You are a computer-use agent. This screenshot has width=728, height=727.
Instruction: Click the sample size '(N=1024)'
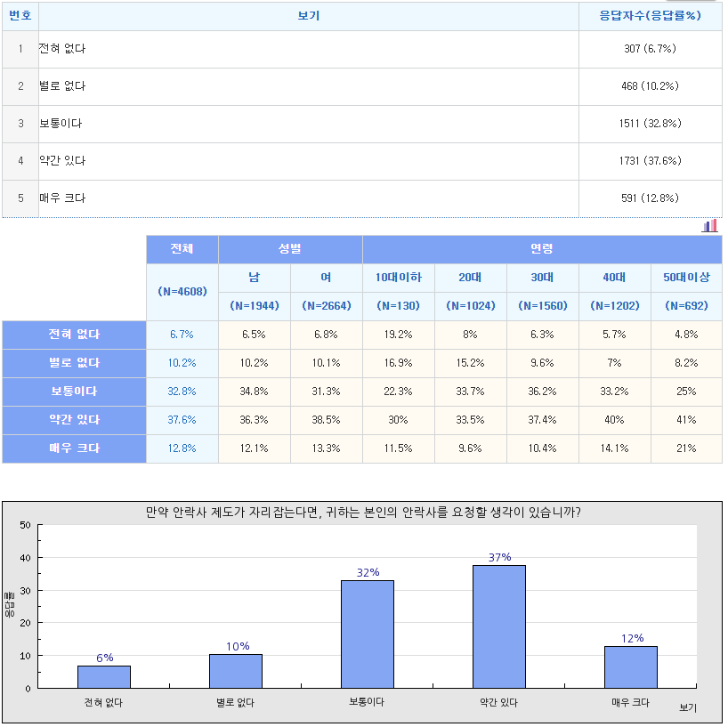(x=470, y=306)
